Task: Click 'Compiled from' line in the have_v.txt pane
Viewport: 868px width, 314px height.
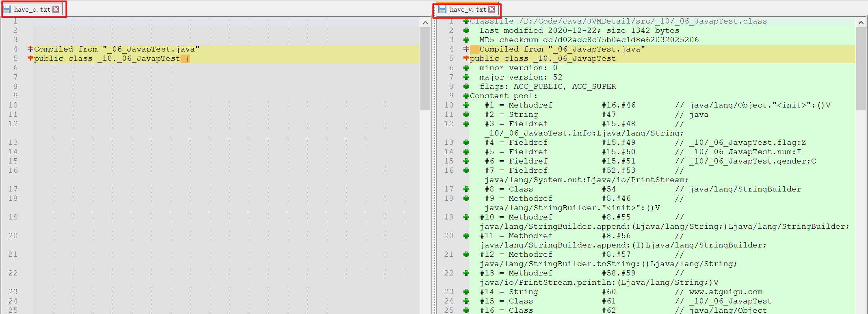Action: [x=562, y=49]
